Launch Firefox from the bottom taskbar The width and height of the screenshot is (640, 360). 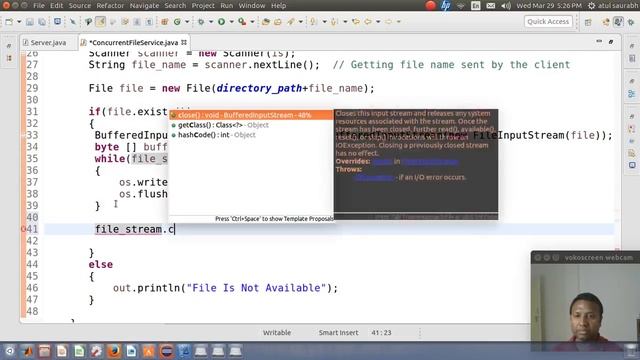point(114,351)
